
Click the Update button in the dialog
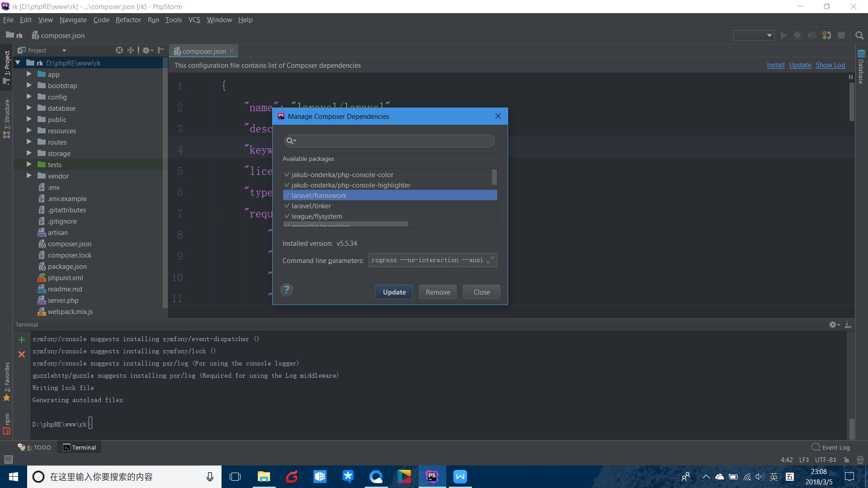tap(394, 292)
